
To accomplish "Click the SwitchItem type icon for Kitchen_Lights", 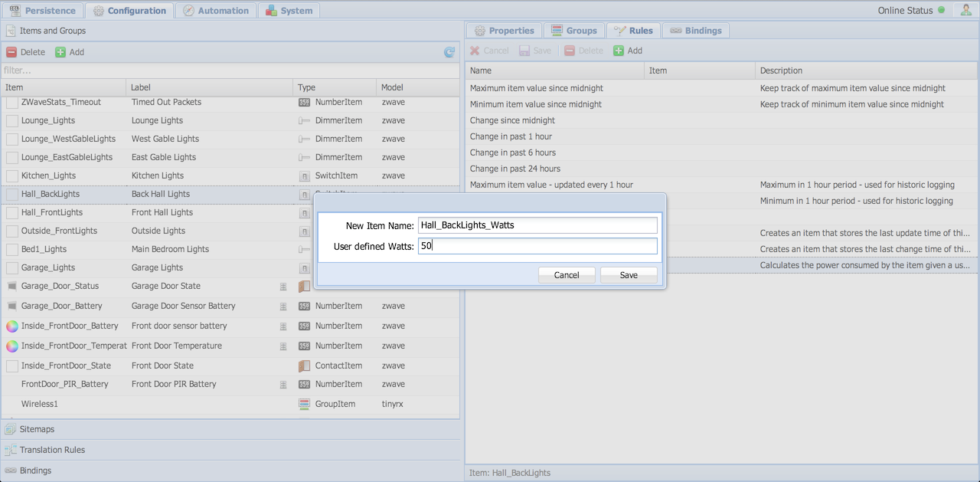I will click(x=305, y=175).
